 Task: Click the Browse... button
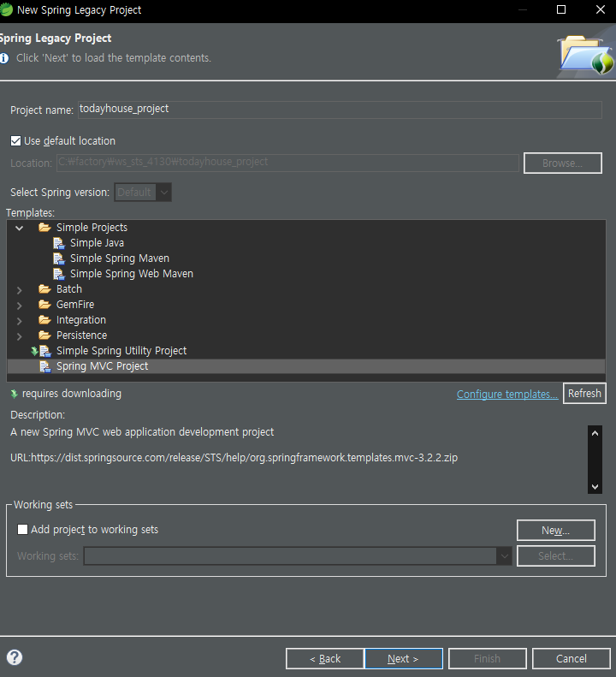point(562,163)
